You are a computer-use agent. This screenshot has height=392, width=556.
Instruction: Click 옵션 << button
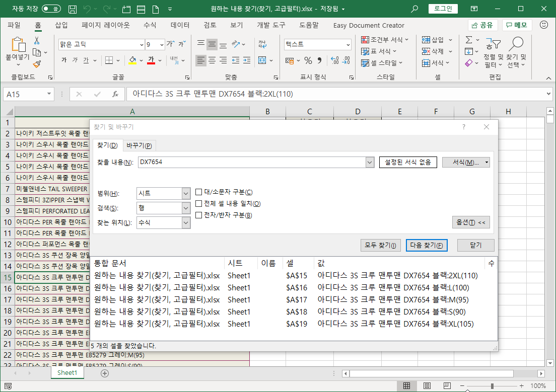(x=471, y=222)
